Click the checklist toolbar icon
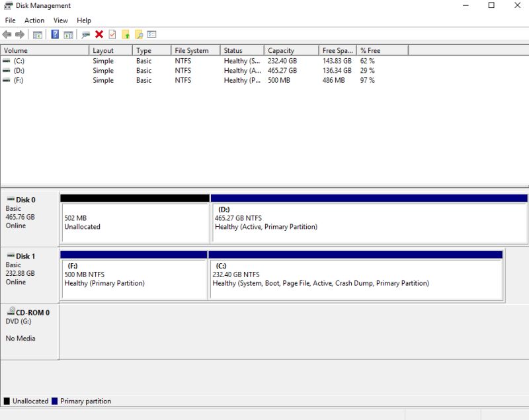Image resolution: width=529 pixels, height=420 pixels. pyautogui.click(x=112, y=34)
